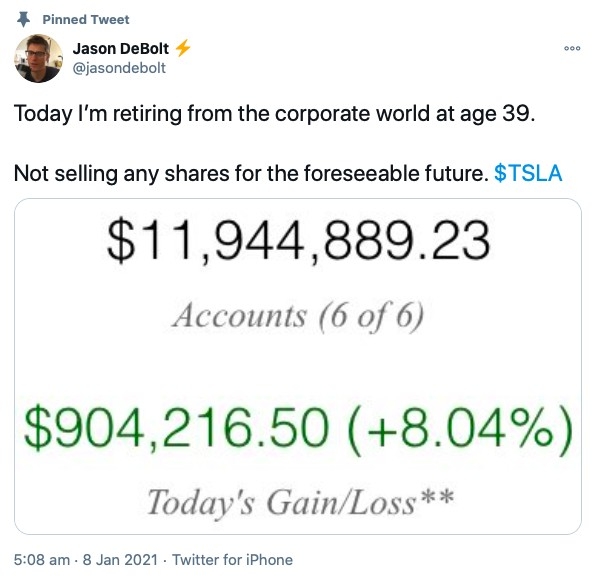Open the $TSLA cashtag link

528,173
